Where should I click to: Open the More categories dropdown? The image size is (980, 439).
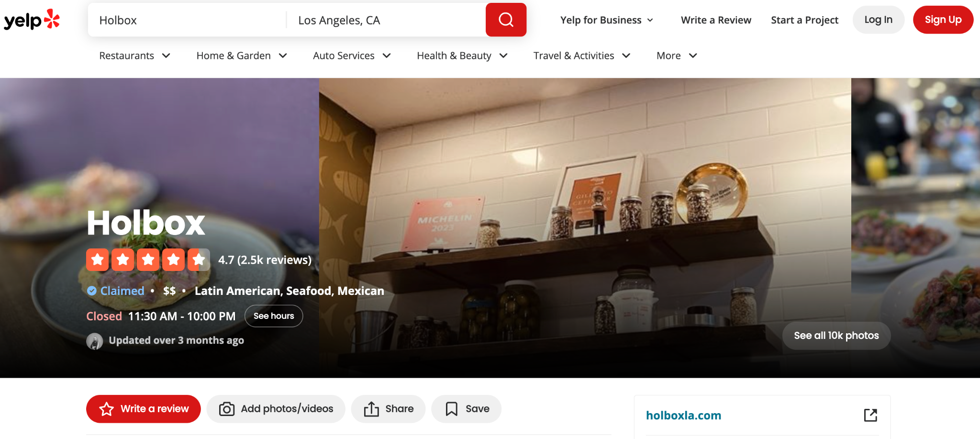point(677,56)
